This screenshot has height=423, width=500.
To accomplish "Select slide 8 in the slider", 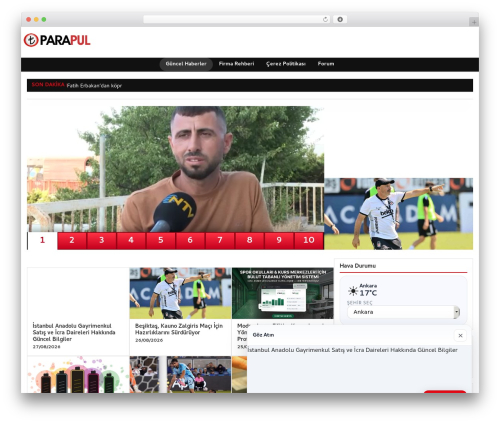I will tap(249, 240).
